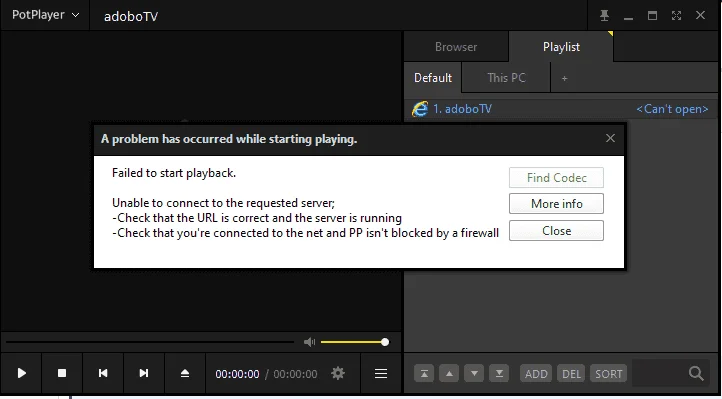This screenshot has width=722, height=399.
Task: Open the PotPlayer main menu dropdown
Action: point(45,15)
